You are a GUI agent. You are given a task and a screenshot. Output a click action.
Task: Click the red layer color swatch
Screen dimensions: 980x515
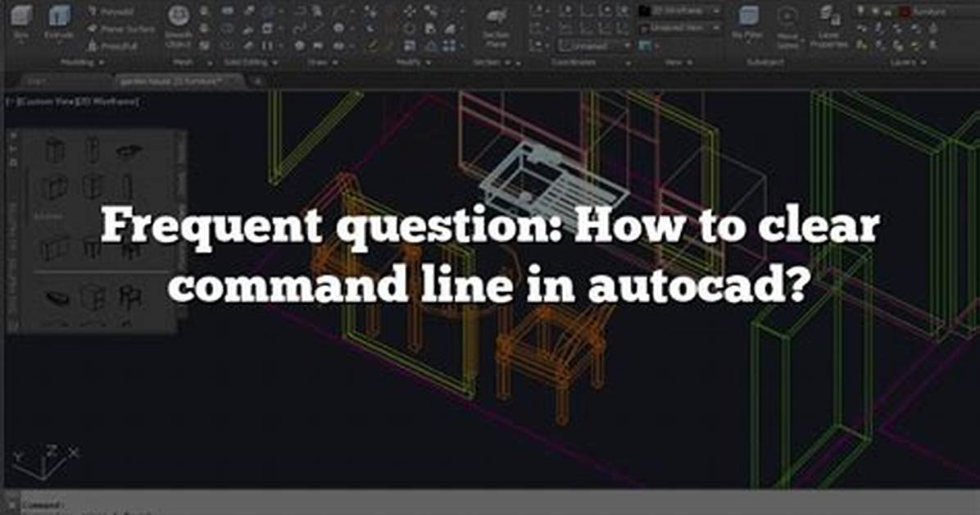905,11
